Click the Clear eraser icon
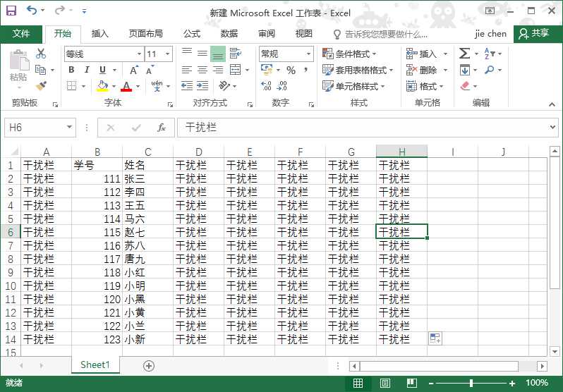The image size is (563, 392). click(465, 86)
